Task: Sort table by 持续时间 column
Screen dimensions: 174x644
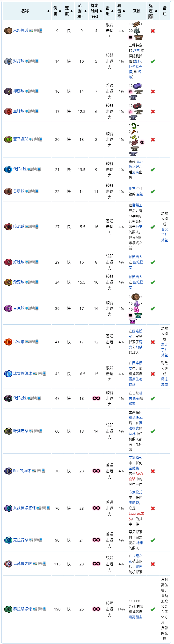Action: (96, 11)
